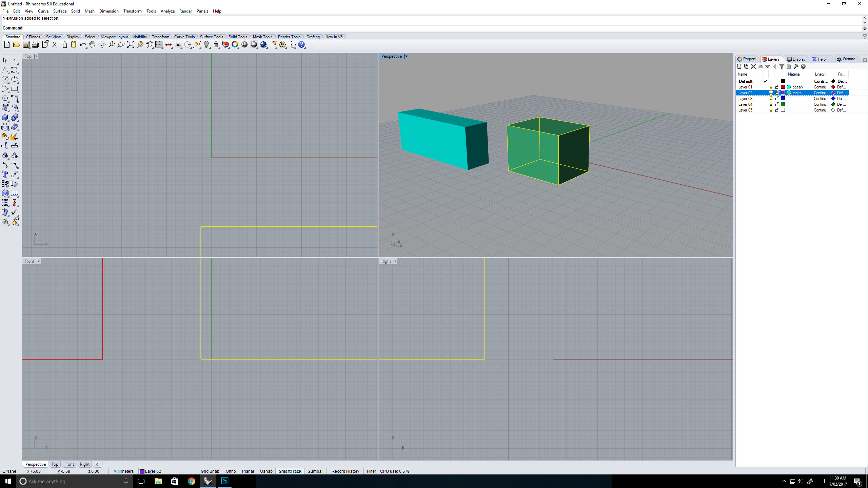Hide Layer 03 using its lightbulb
The width and height of the screenshot is (868, 488).
[771, 99]
